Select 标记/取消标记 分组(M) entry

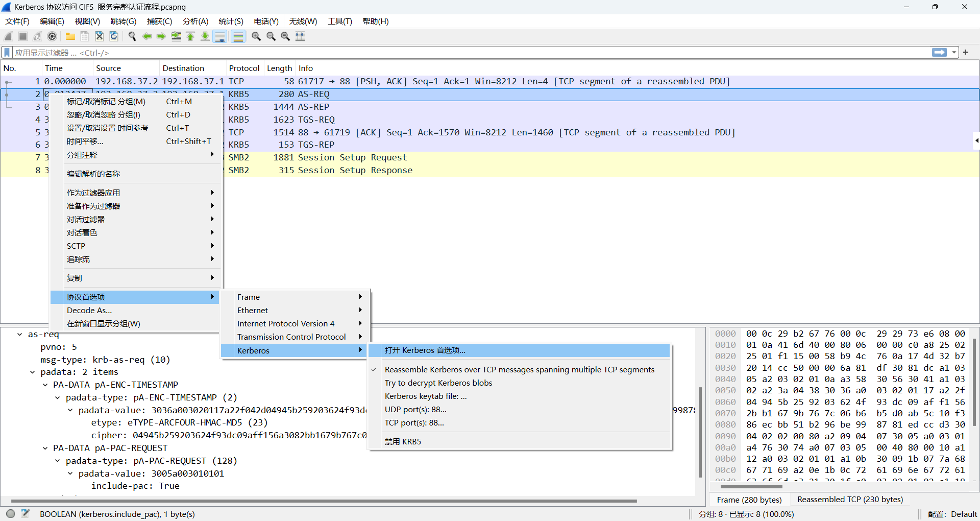[136, 102]
